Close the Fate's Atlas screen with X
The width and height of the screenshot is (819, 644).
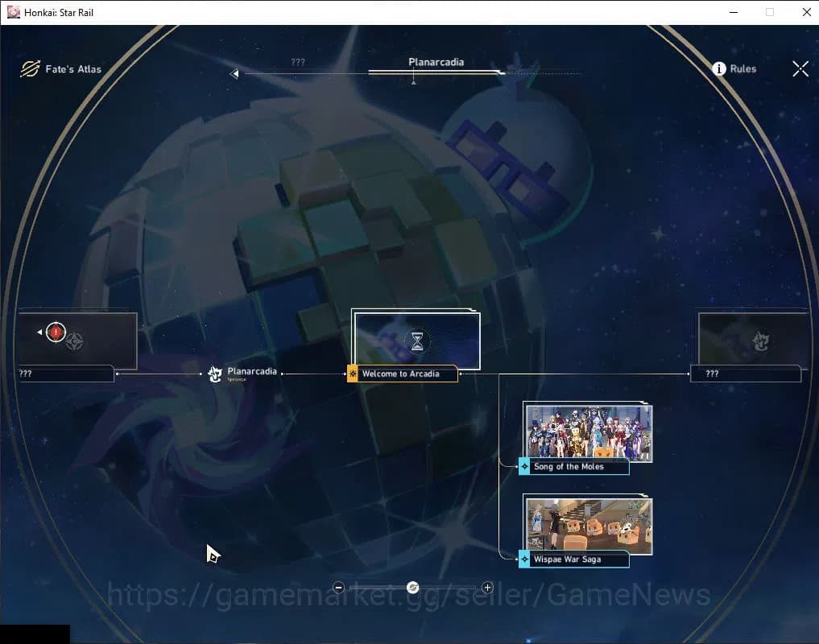(x=800, y=69)
